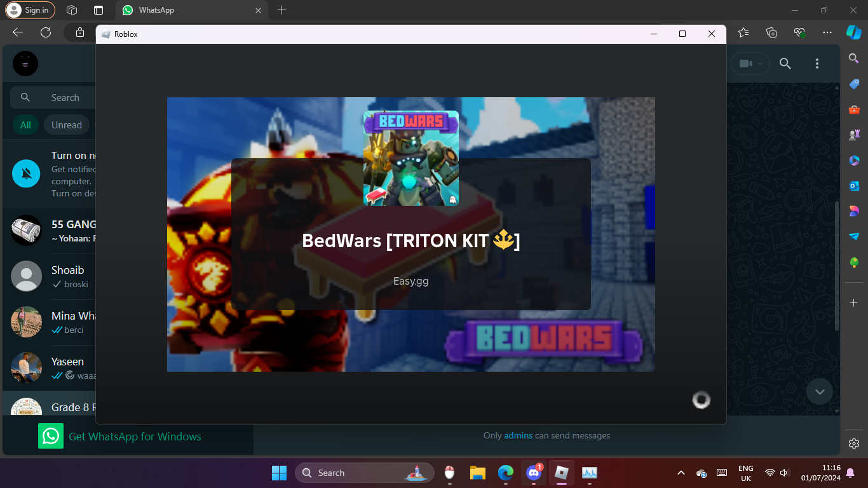
Task: Open the Mina chat in WhatsApp
Action: tap(50, 322)
